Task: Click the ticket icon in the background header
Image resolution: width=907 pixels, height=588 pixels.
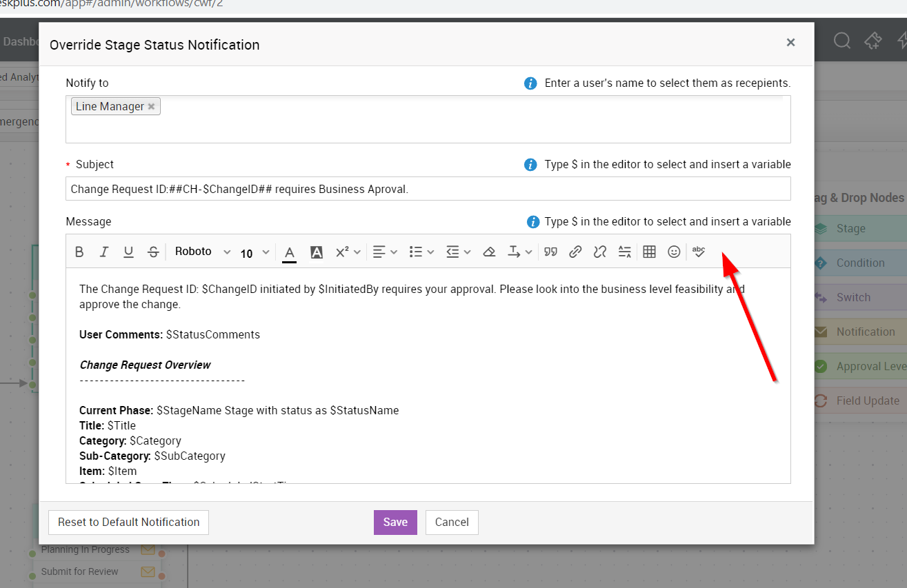Action: pos(873,41)
